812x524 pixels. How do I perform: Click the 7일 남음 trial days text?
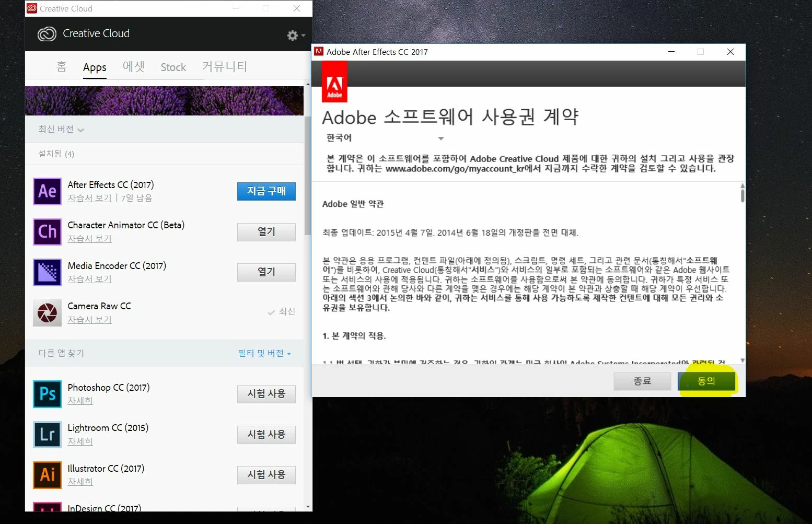(136, 198)
